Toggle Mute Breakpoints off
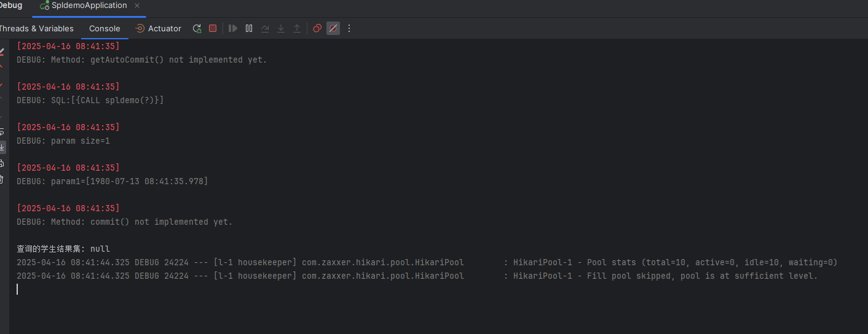The height and width of the screenshot is (334, 868). coord(333,28)
